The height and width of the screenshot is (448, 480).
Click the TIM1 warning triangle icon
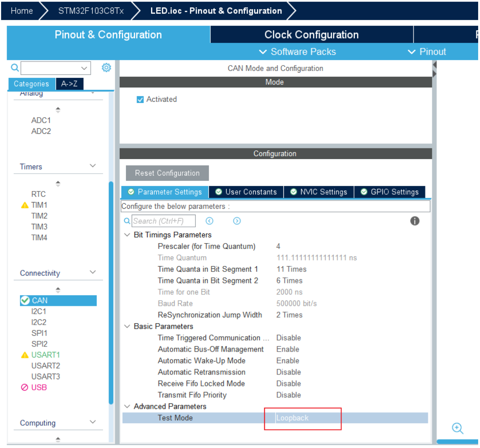[x=25, y=205]
